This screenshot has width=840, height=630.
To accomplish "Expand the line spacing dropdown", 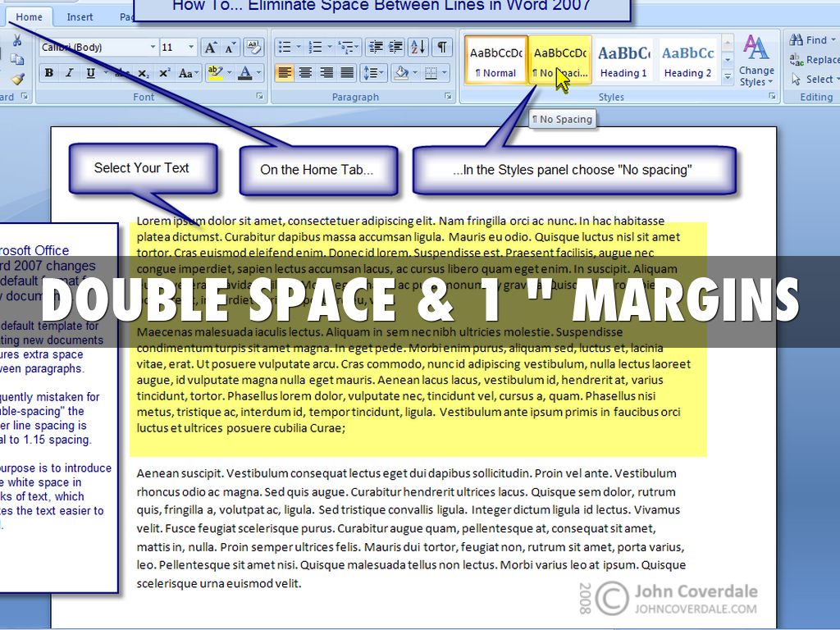I will coord(374,73).
